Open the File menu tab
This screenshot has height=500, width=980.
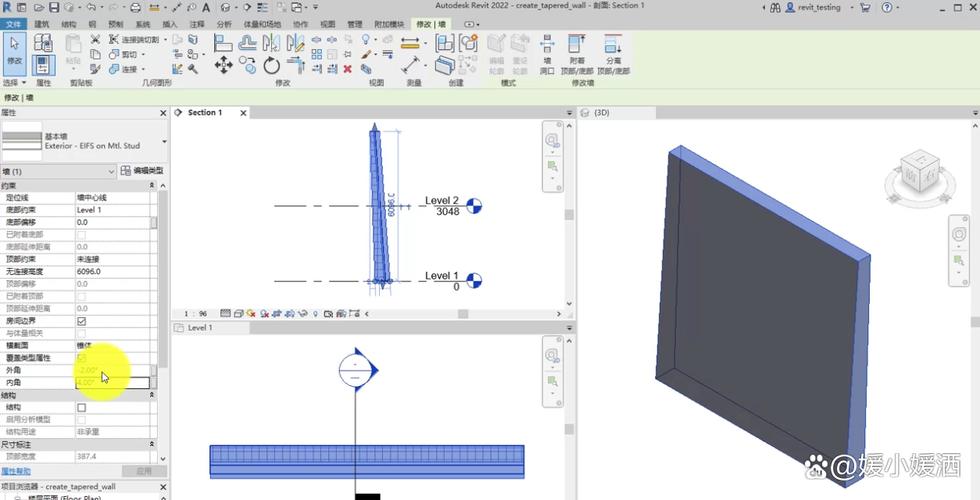click(x=13, y=23)
